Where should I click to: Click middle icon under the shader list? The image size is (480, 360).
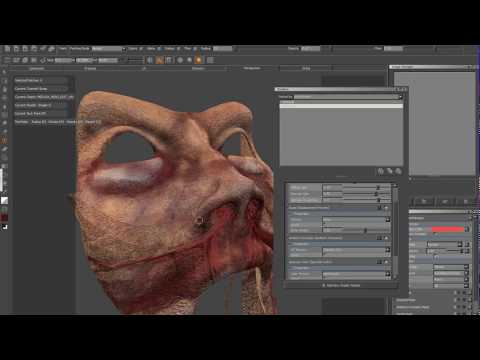pos(389,171)
